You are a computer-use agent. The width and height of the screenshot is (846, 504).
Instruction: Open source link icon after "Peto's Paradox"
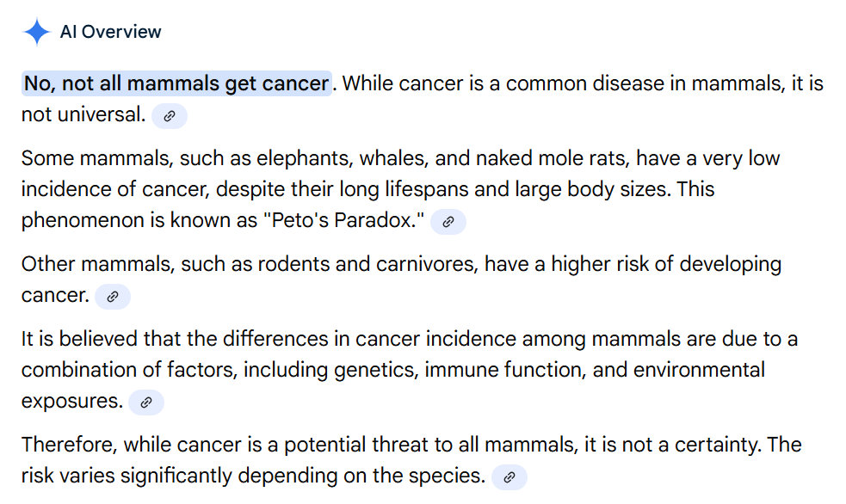(x=448, y=222)
